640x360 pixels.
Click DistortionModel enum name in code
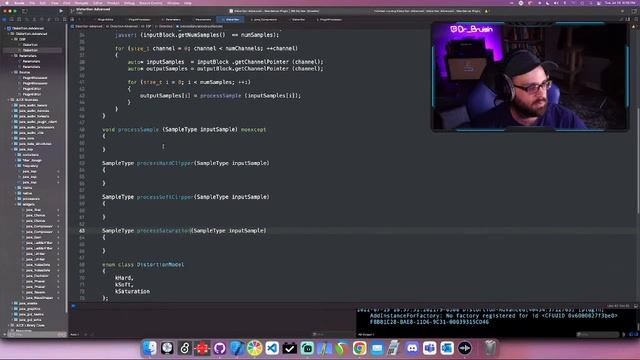pos(160,264)
